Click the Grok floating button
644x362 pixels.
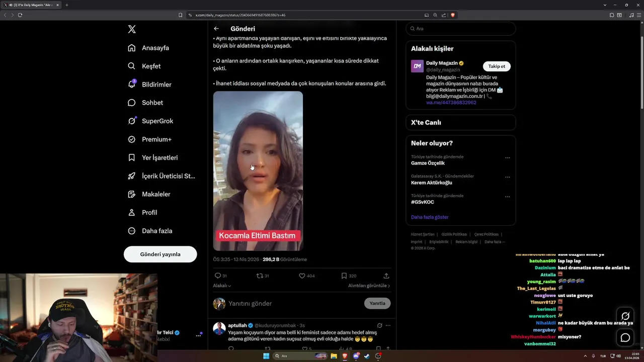tap(625, 316)
